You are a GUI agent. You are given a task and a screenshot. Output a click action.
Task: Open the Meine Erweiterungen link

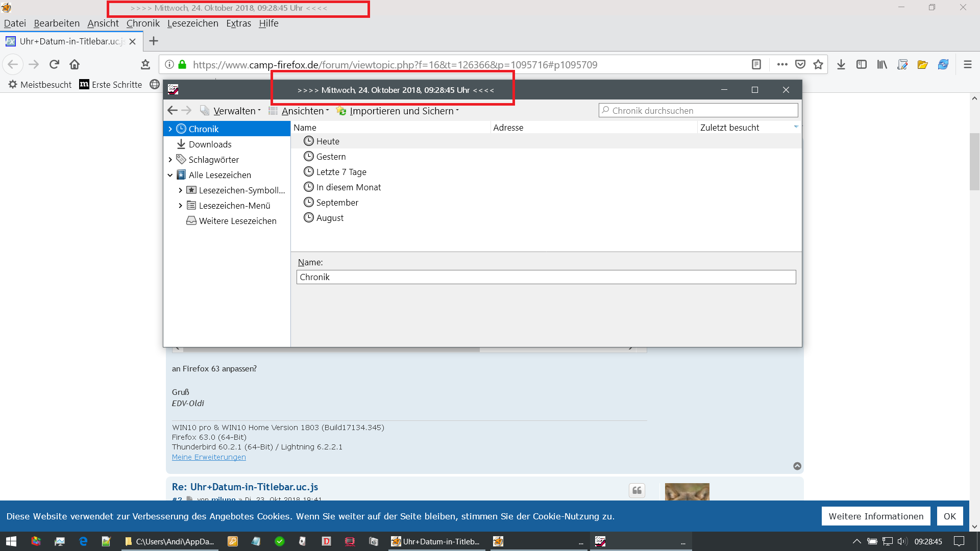point(209,457)
